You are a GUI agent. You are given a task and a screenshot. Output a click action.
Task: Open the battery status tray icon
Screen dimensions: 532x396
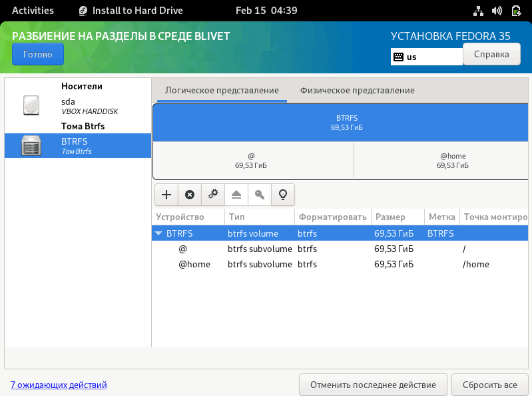coord(516,11)
